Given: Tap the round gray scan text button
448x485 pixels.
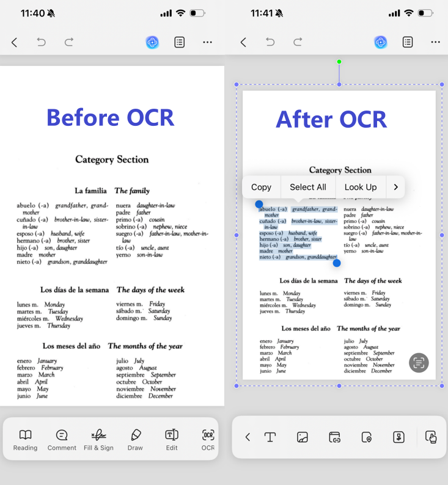Looking at the screenshot, I should [419, 362].
